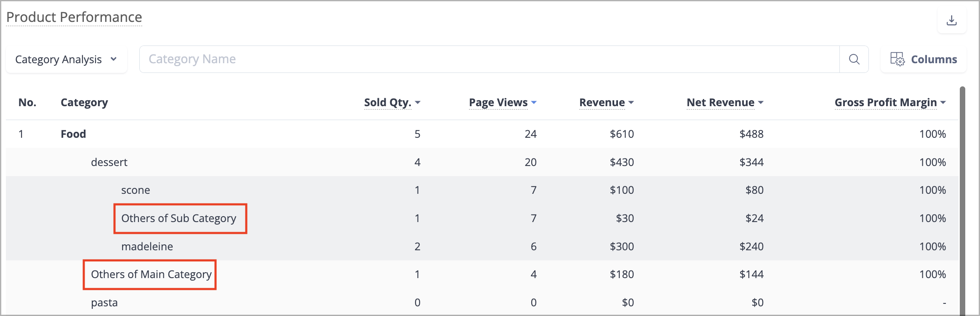Select the madeleine category row
The width and height of the screenshot is (980, 316).
482,246
